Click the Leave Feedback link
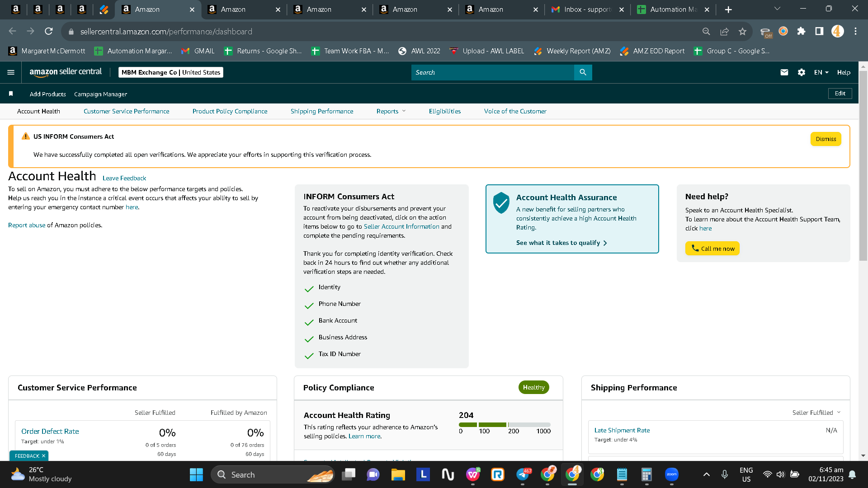The height and width of the screenshot is (488, 868). pos(124,178)
